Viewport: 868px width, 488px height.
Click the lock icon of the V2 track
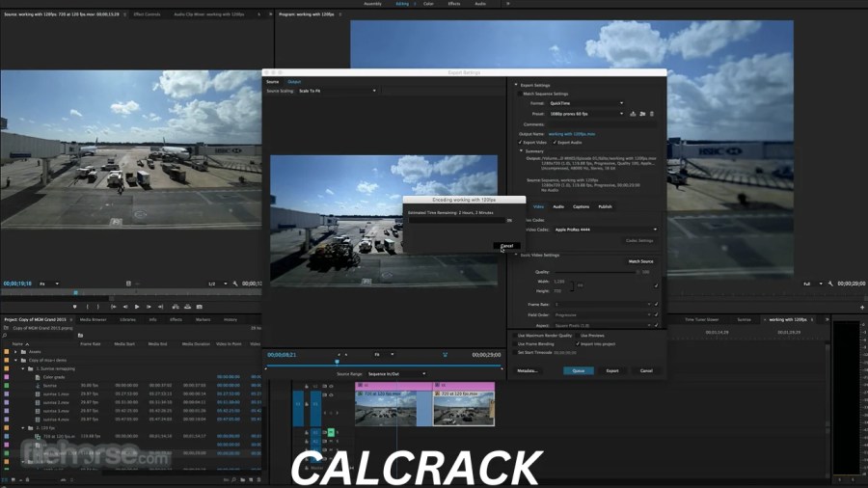307,386
